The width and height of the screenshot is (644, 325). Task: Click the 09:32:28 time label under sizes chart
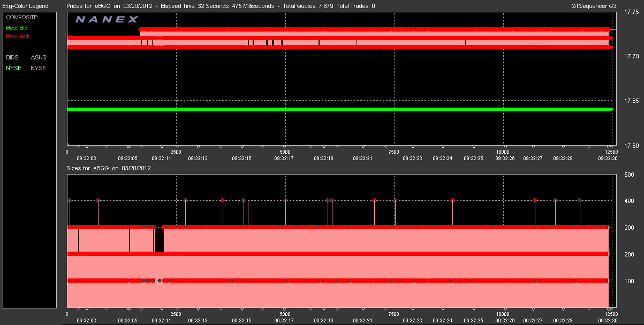(x=563, y=321)
